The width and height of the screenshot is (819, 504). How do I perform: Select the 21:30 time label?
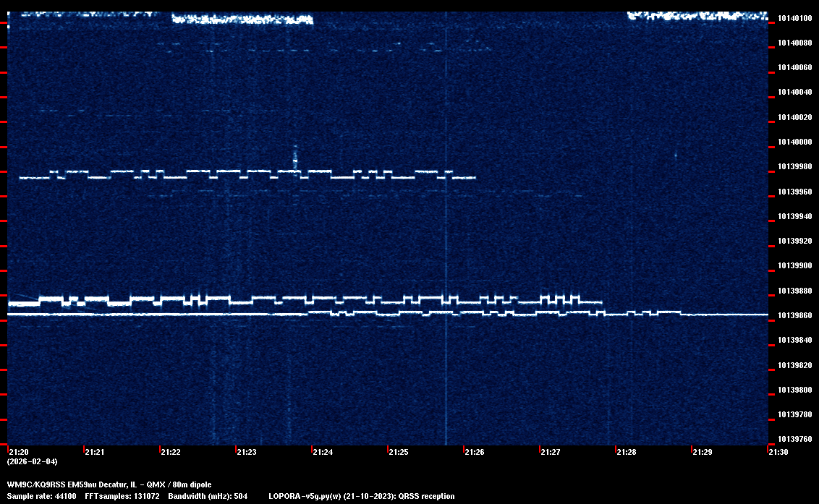(778, 453)
